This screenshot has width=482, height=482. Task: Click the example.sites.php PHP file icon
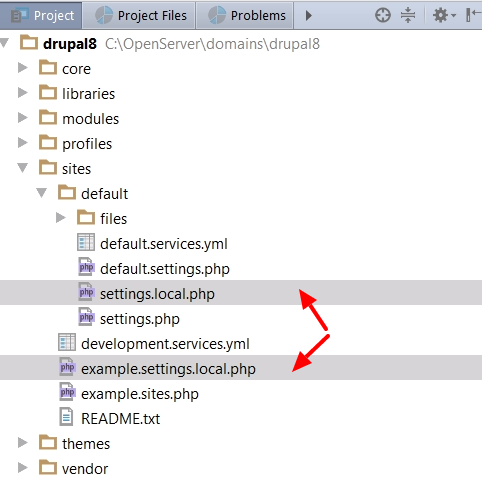coord(67,392)
